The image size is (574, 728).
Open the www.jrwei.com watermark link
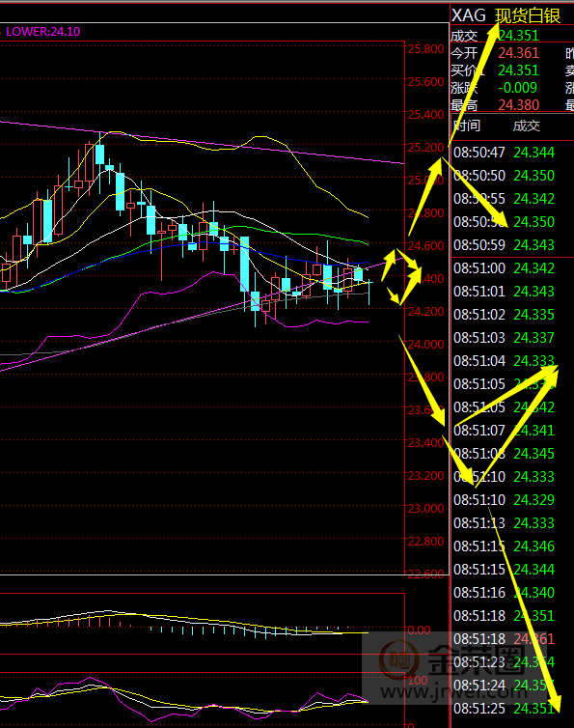[x=453, y=692]
